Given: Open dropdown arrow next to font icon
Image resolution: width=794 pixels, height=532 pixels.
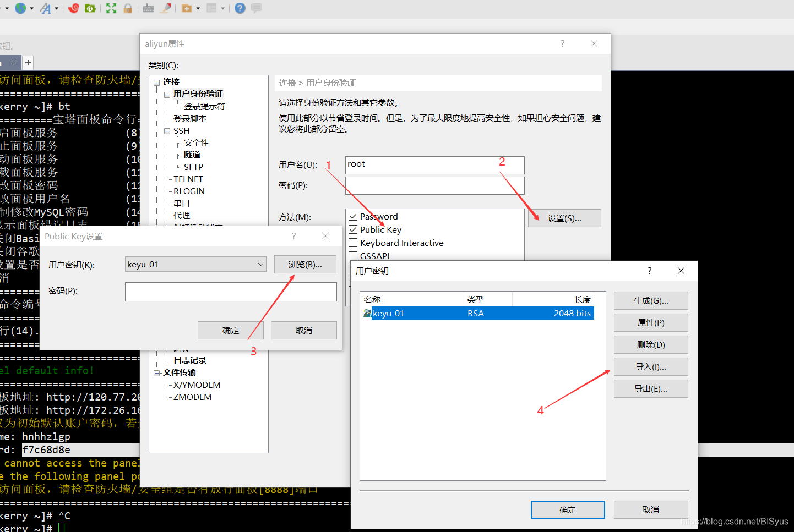Looking at the screenshot, I should pyautogui.click(x=56, y=8).
